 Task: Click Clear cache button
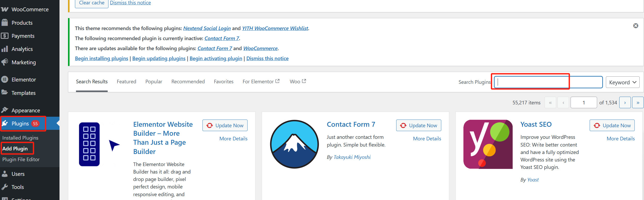[92, 3]
